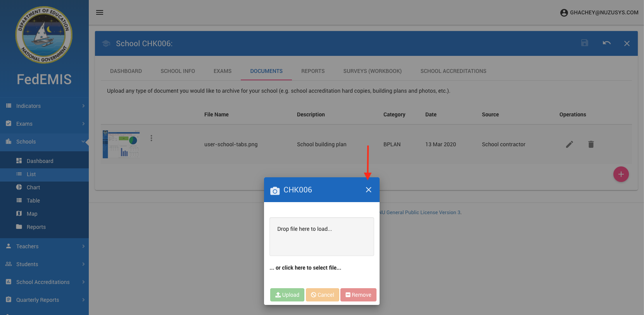Delete the document using trash icon
The image size is (644, 315).
(x=591, y=144)
